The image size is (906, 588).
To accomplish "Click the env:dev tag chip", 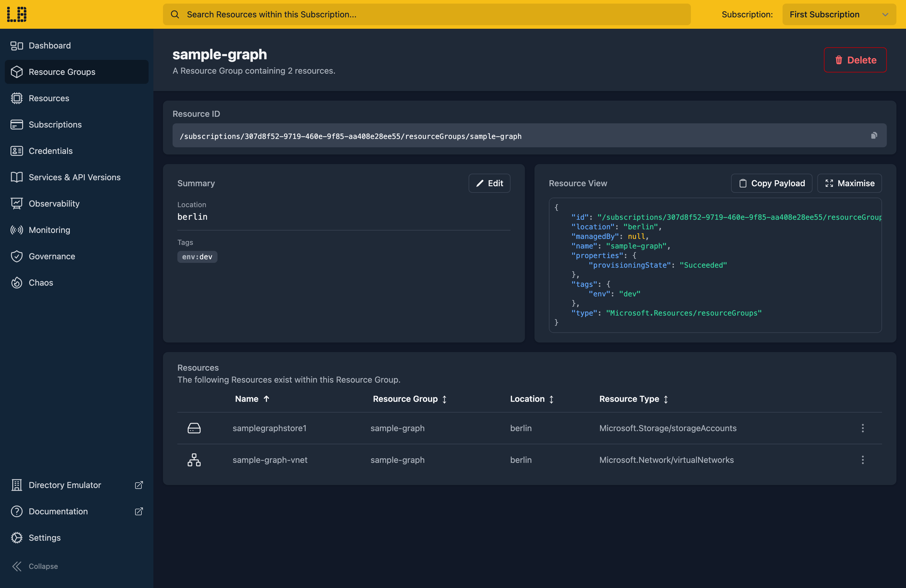I will pos(197,257).
